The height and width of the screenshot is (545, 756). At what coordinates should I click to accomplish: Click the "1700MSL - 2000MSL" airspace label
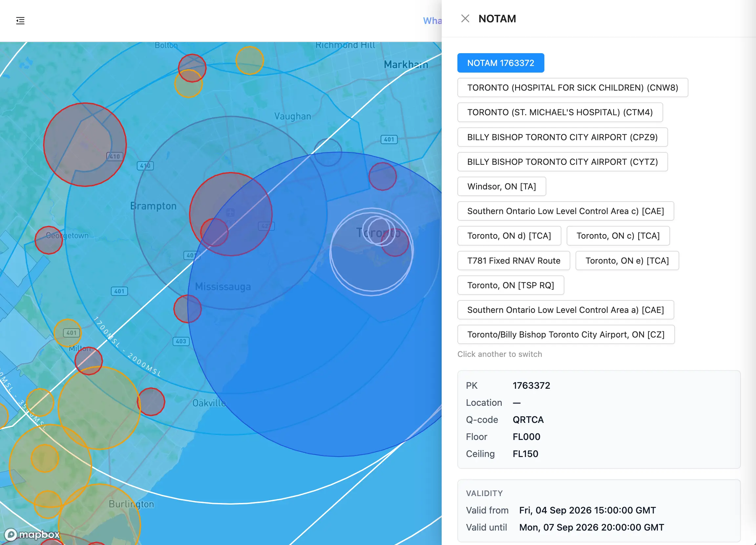(127, 347)
